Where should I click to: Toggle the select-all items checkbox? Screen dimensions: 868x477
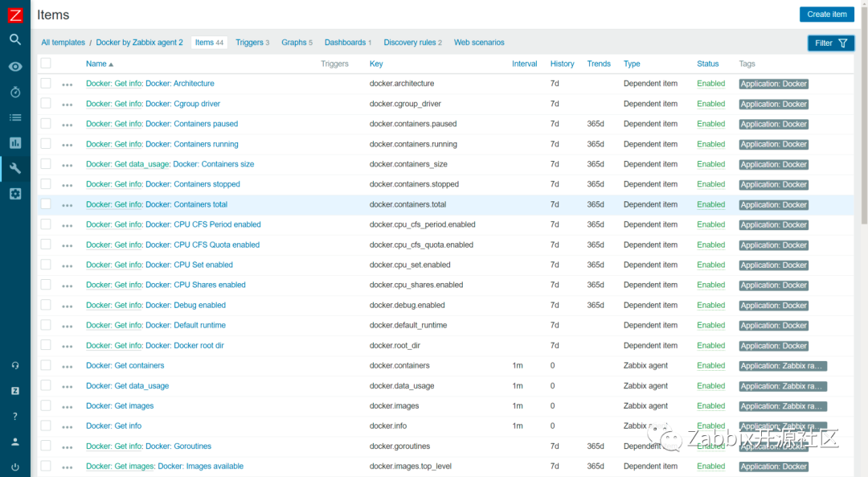pos(46,64)
